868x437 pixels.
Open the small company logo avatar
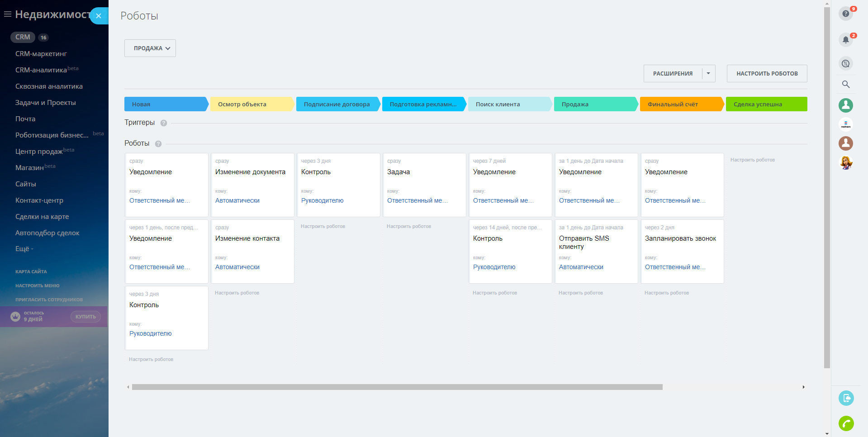click(846, 124)
